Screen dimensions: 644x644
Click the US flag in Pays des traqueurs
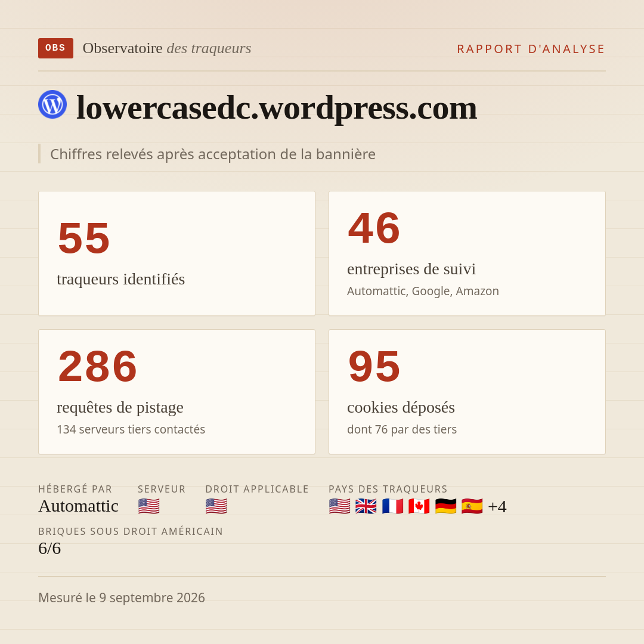click(340, 506)
